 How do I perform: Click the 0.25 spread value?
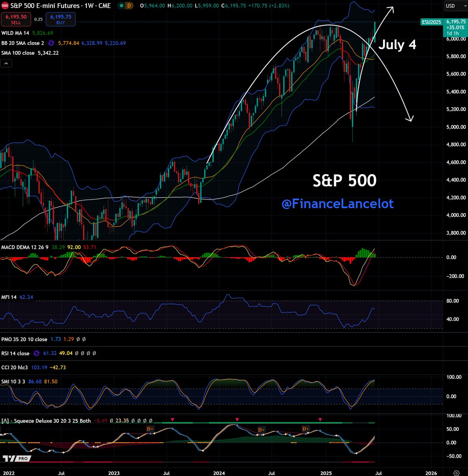(38, 19)
